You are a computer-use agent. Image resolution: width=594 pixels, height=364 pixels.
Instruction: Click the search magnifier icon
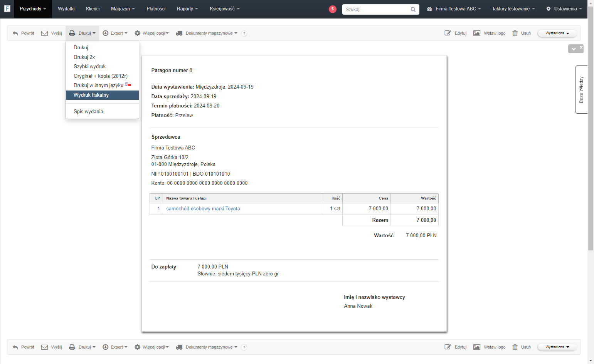pyautogui.click(x=413, y=9)
